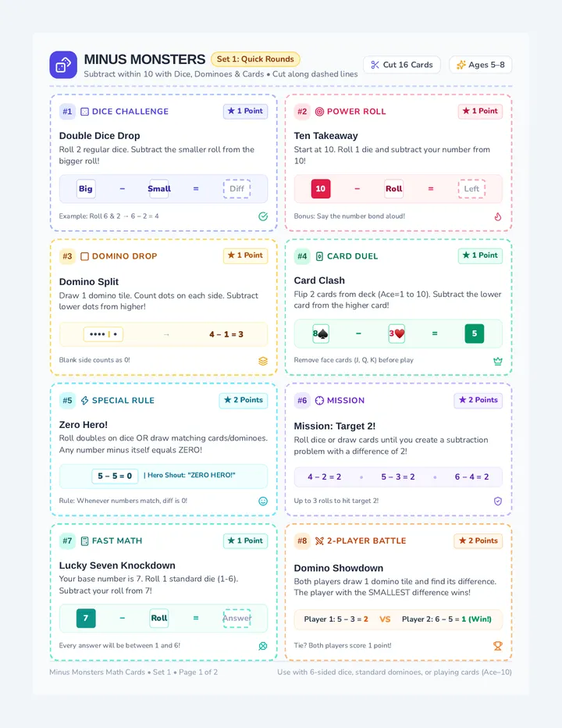Screen dimensions: 562x728
Task: Click the #1 card number badge
Action: click(x=67, y=112)
